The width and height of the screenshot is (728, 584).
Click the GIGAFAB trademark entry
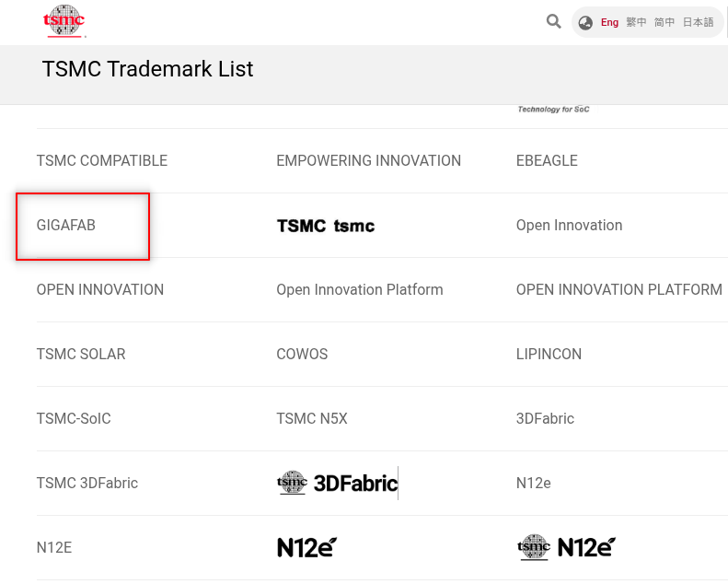pos(66,226)
